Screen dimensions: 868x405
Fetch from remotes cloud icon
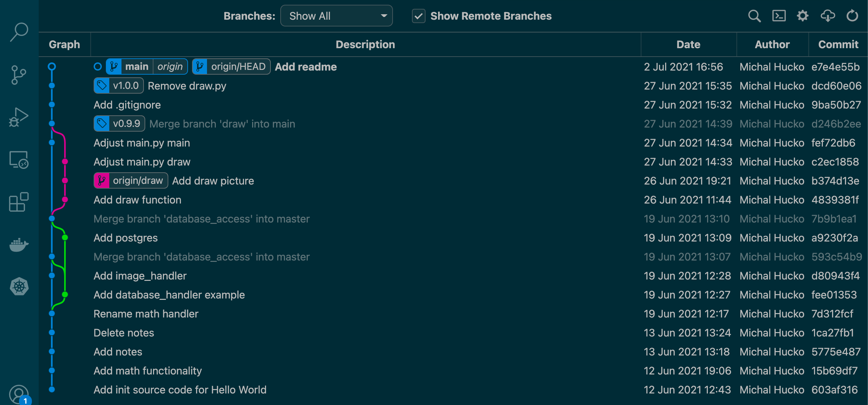point(828,16)
